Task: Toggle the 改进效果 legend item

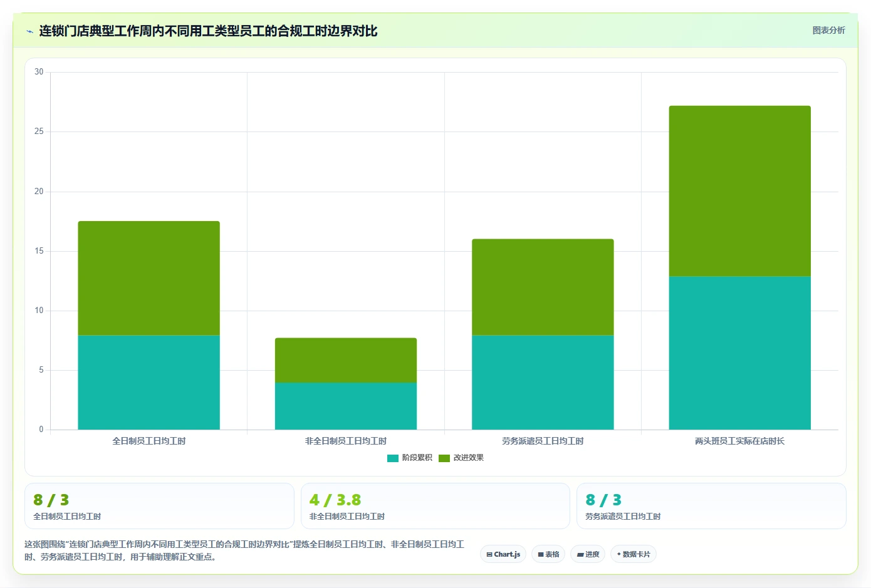Action: [461, 458]
